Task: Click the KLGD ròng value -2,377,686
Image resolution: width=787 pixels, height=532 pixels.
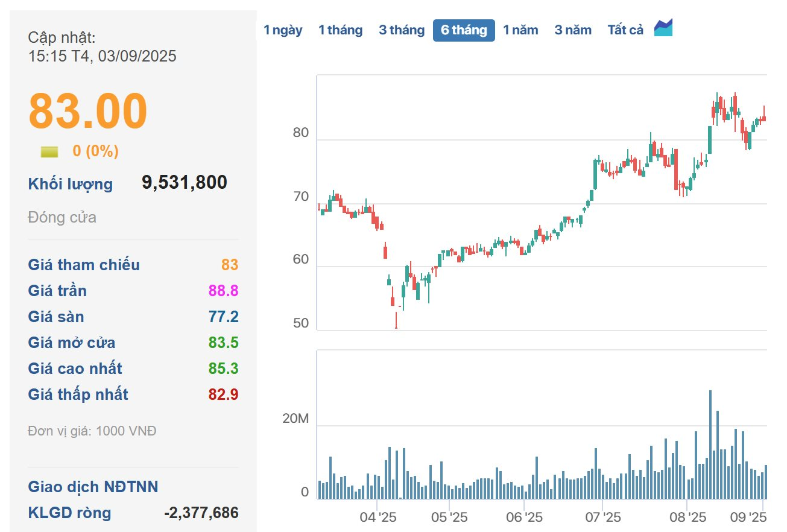Action: click(x=201, y=513)
